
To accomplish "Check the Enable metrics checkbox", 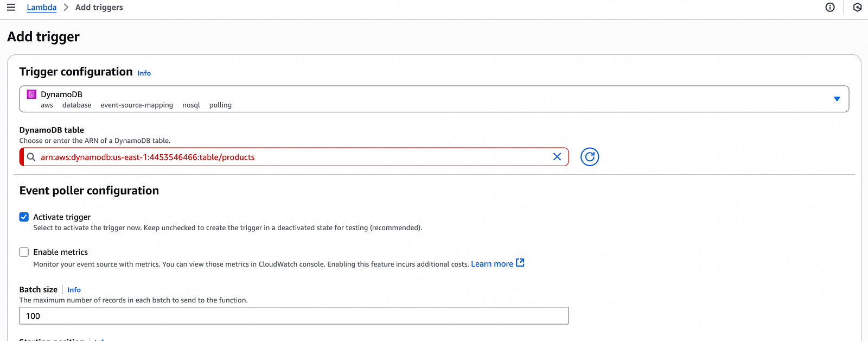I will point(24,252).
